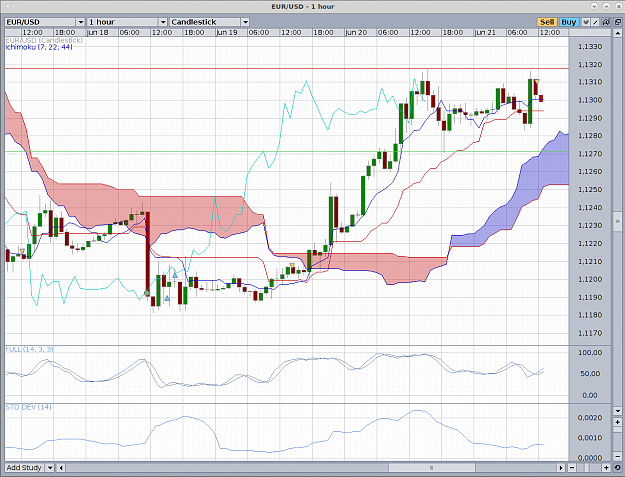
Task: Open the 1 hour timeframe dropdown
Action: click(127, 22)
